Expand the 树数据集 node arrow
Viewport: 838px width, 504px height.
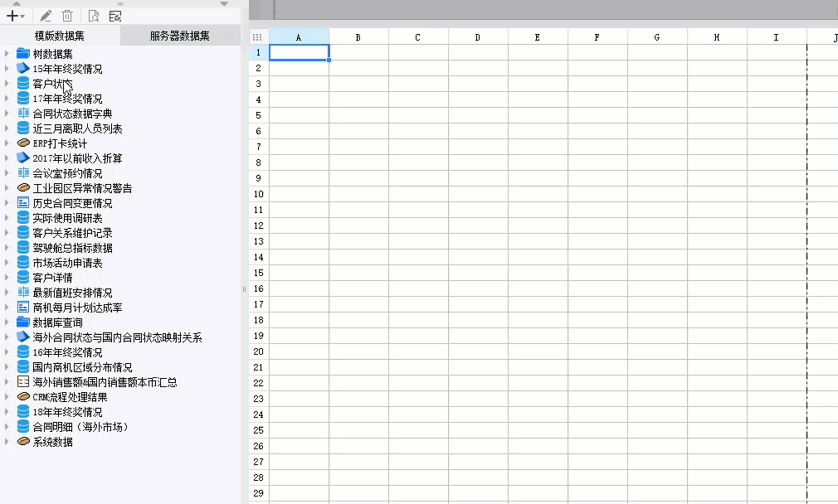pos(7,53)
